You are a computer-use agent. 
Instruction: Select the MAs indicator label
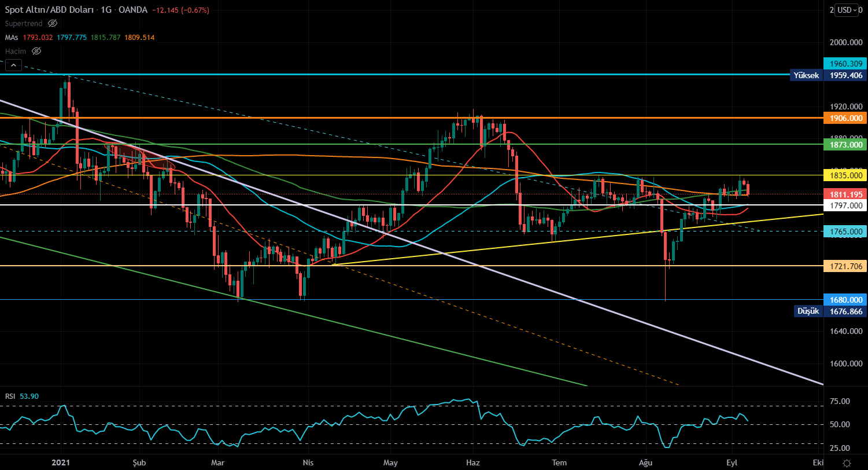(12, 37)
